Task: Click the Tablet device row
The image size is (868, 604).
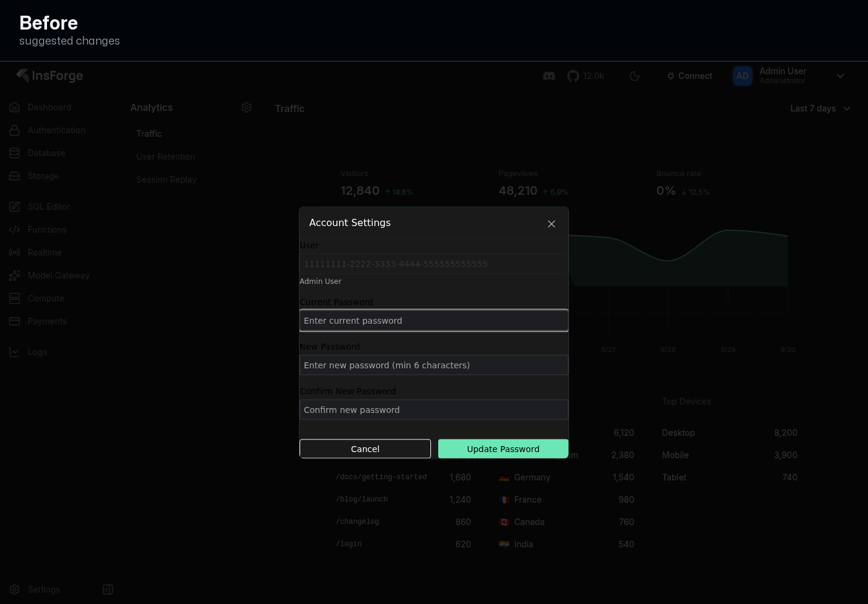Action: (729, 477)
